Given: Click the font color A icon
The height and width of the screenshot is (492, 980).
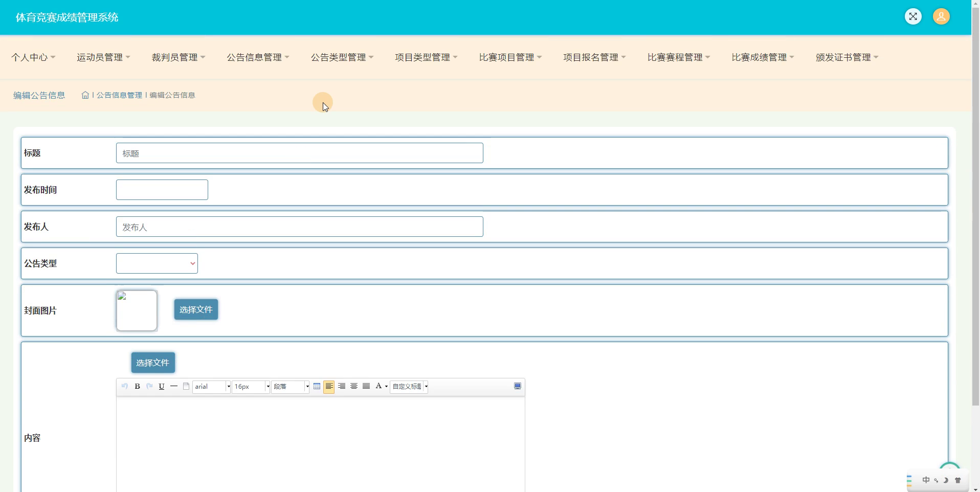Looking at the screenshot, I should tap(378, 386).
